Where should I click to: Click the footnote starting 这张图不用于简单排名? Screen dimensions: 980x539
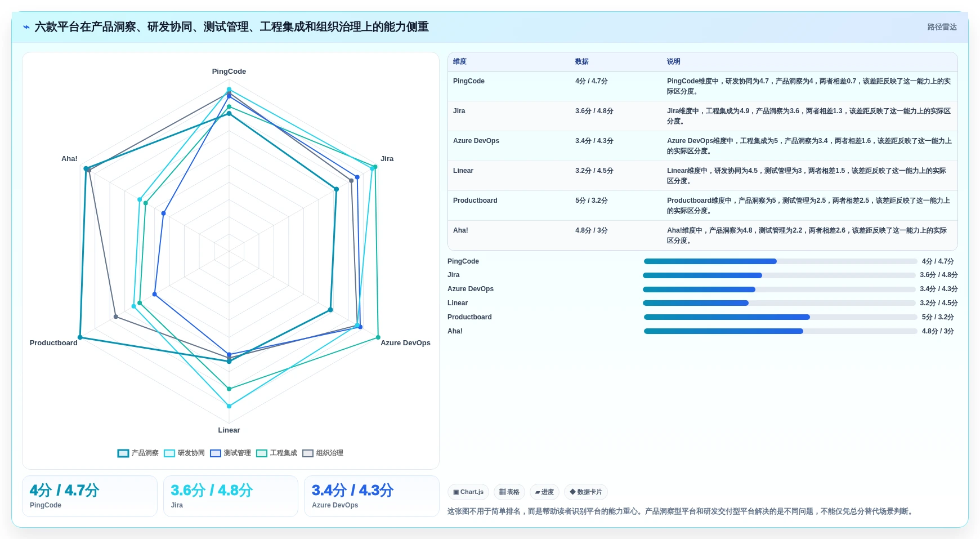click(x=681, y=511)
